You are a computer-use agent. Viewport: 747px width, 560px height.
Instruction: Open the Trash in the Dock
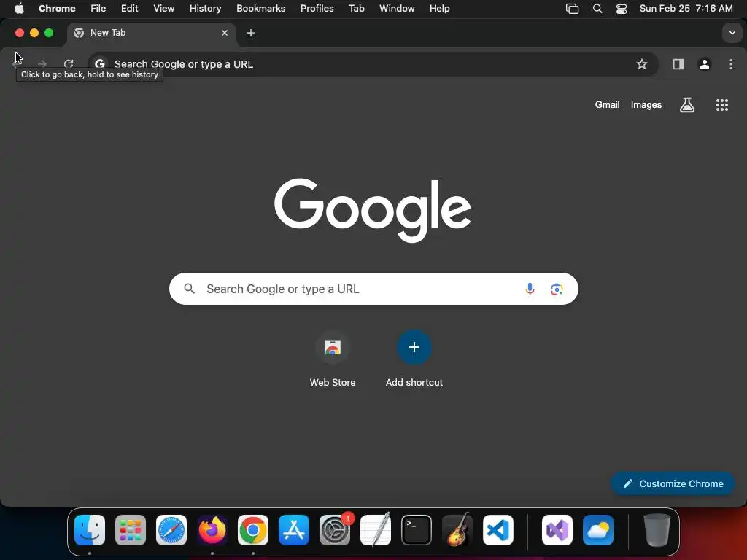pyautogui.click(x=657, y=530)
